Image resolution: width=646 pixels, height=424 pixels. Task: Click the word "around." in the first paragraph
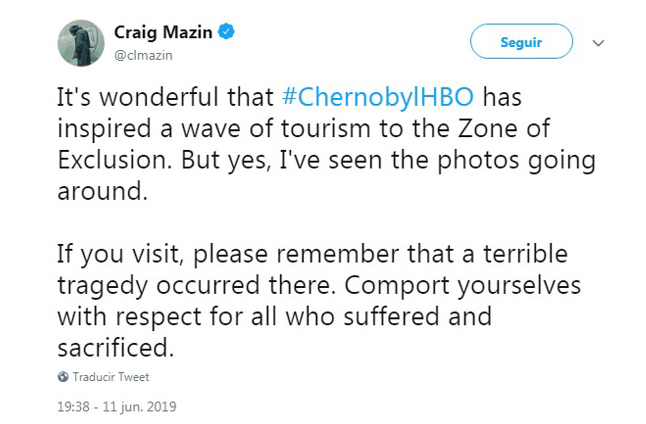pos(104,192)
